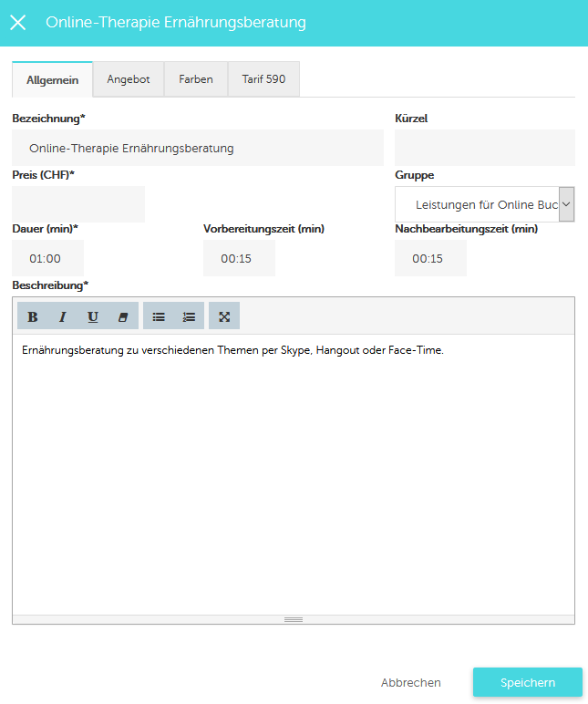Screen dimensions: 588x704
Task: Open the Farben tab
Action: (196, 79)
